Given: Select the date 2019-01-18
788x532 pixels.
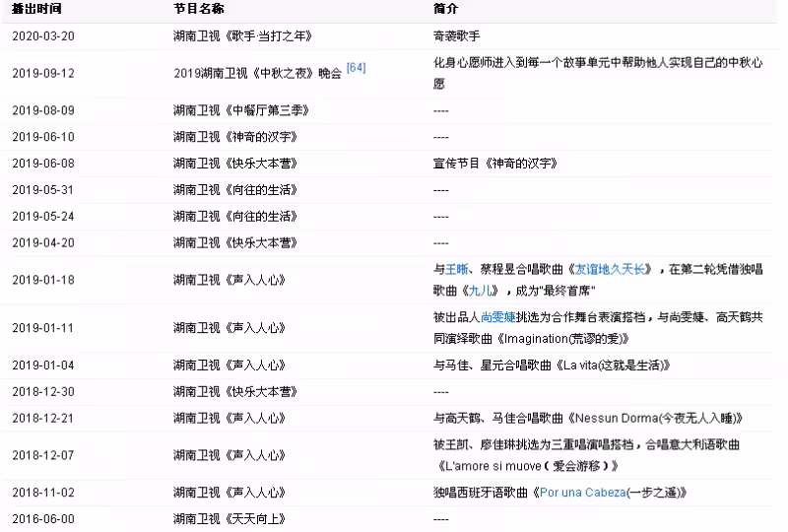Looking at the screenshot, I should click(x=43, y=280).
